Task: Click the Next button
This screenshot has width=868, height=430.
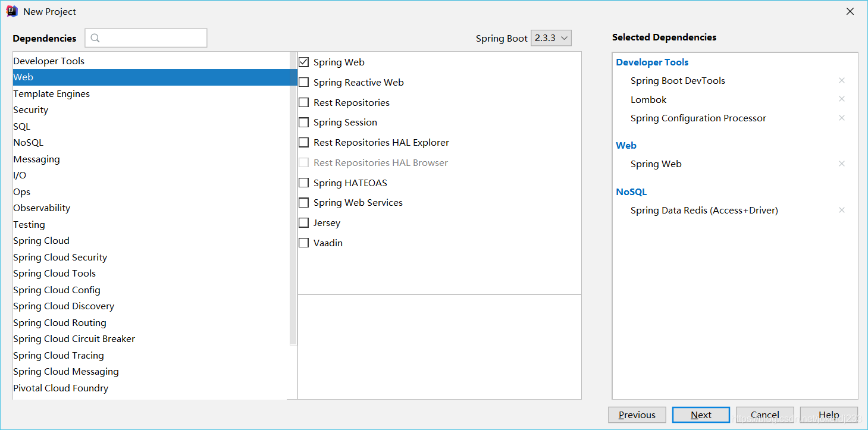Action: point(701,415)
